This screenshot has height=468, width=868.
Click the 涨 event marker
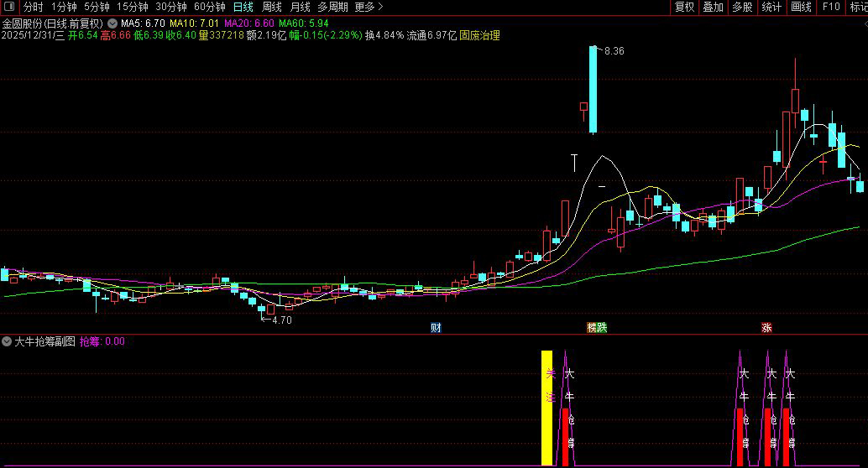[x=766, y=327]
